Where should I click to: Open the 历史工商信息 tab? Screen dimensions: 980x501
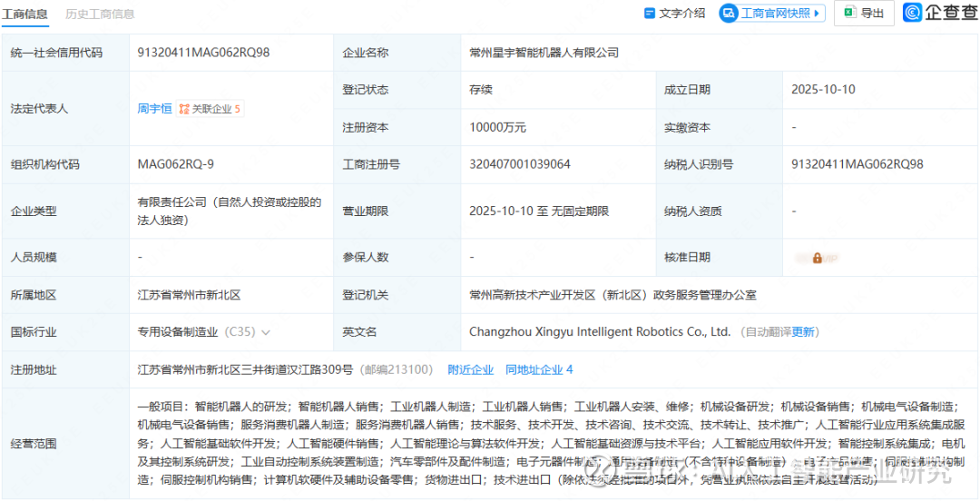point(100,14)
